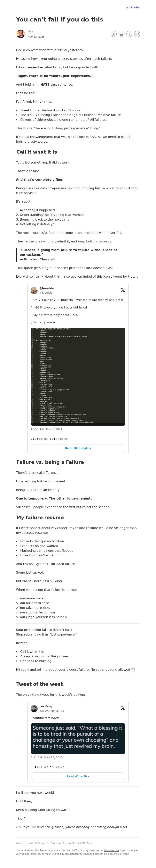Open @levelsio handle link

[46, 293]
